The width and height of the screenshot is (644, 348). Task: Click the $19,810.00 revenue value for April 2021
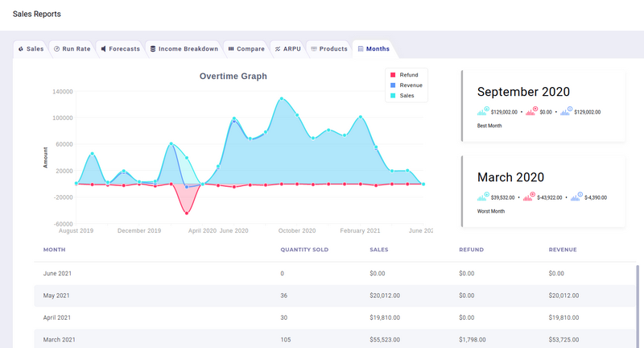coord(563,317)
